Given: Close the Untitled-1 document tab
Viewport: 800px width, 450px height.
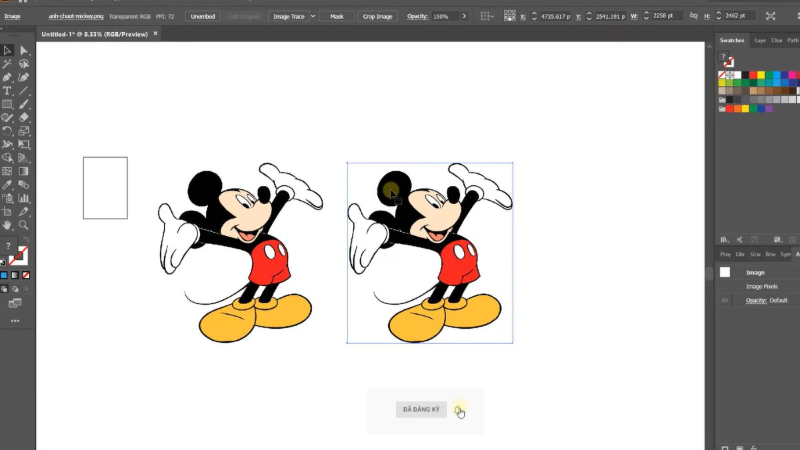Looking at the screenshot, I should (x=155, y=34).
